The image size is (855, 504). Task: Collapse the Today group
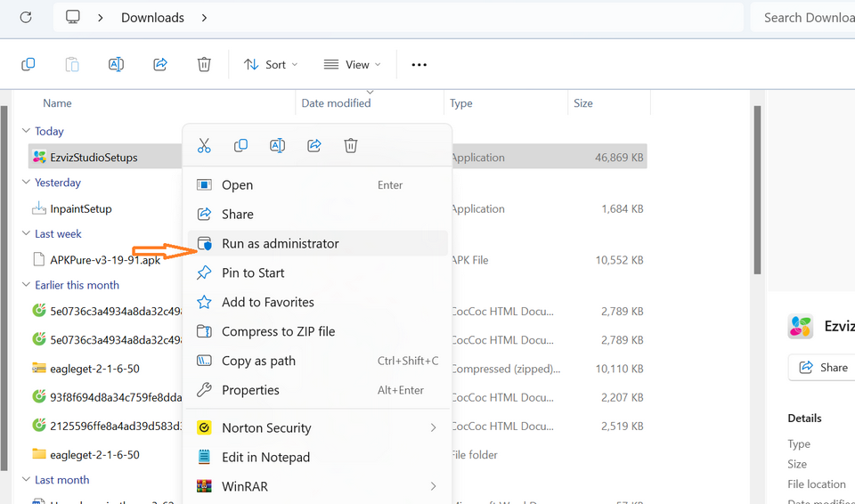coord(27,131)
